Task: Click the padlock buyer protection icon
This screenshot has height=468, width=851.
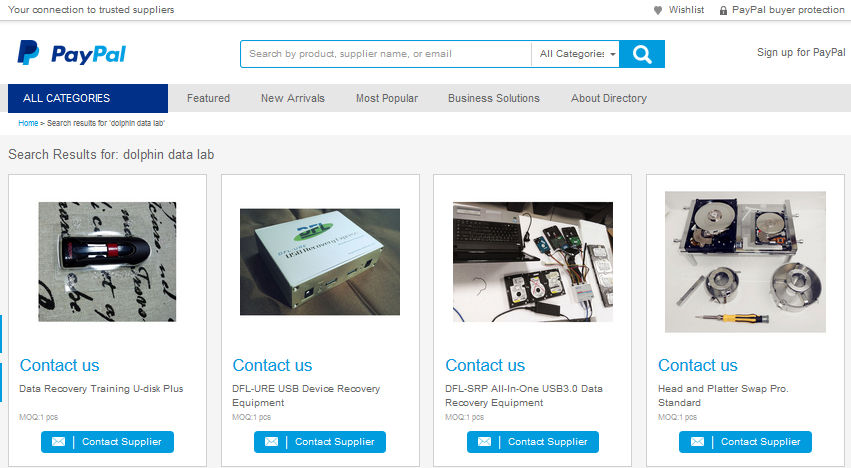Action: click(723, 10)
